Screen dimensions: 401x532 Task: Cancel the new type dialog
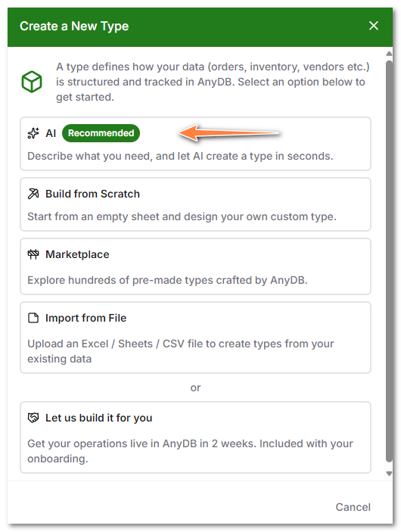tap(353, 507)
